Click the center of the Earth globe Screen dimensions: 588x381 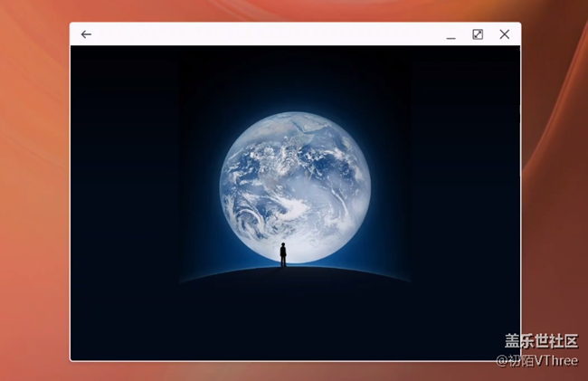coord(295,187)
